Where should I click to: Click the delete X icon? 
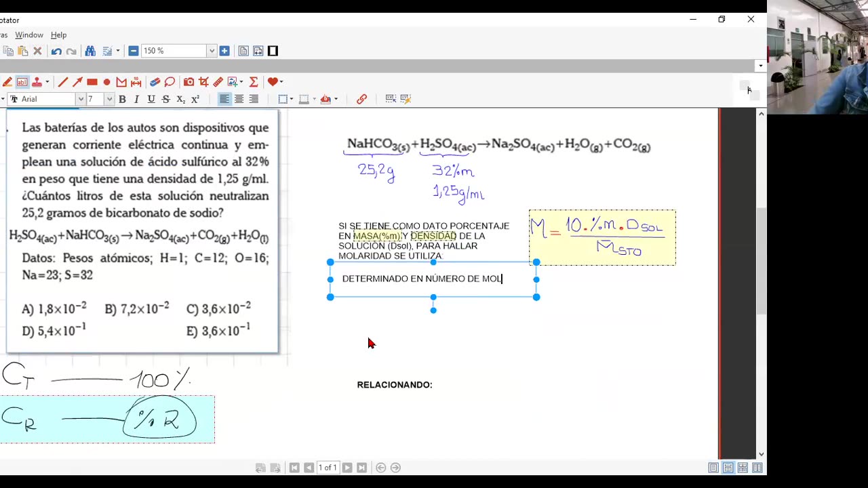click(38, 51)
